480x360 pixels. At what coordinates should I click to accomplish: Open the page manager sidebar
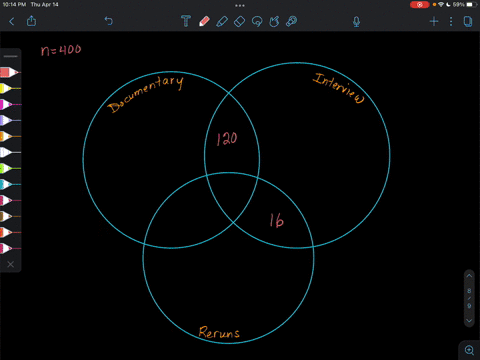coord(468,22)
